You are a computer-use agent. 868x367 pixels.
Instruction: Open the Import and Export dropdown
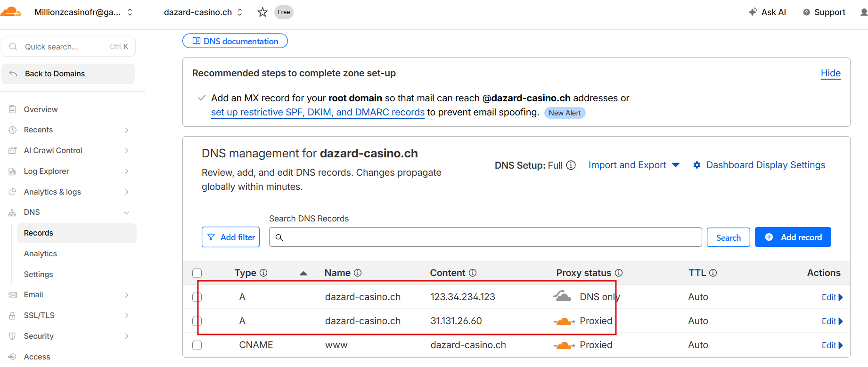click(x=634, y=165)
